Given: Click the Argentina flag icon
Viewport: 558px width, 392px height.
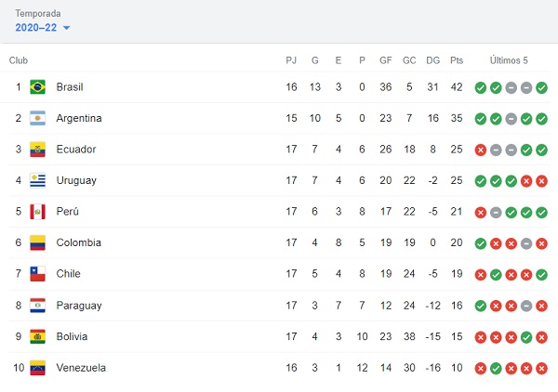Looking at the screenshot, I should 37,119.
